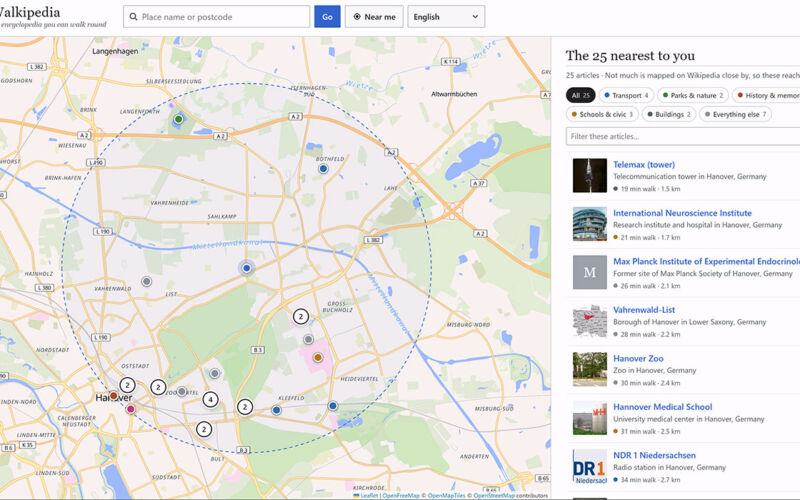Open Hanover Zoo article link

pyautogui.click(x=638, y=358)
